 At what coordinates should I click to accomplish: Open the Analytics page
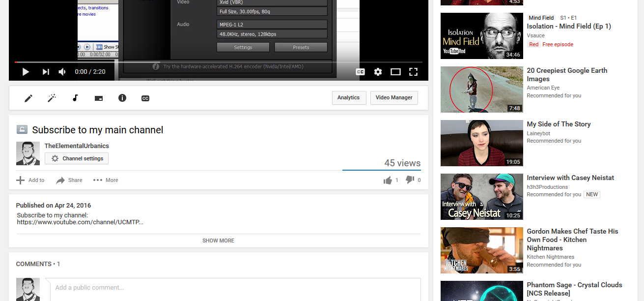point(349,98)
